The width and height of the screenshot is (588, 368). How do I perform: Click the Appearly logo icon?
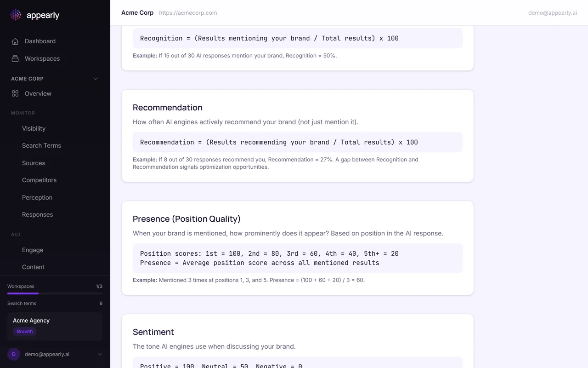(x=16, y=15)
